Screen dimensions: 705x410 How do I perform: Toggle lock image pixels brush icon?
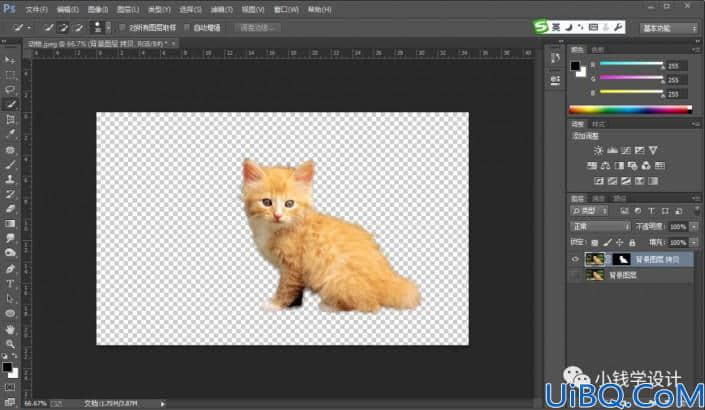coord(607,243)
